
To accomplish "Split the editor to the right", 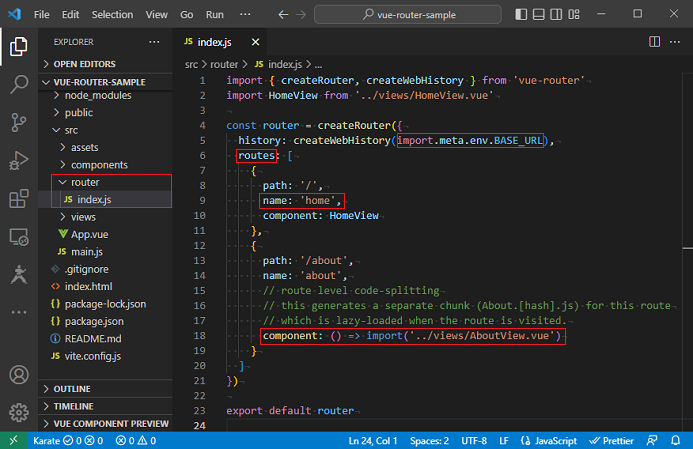I will (654, 42).
